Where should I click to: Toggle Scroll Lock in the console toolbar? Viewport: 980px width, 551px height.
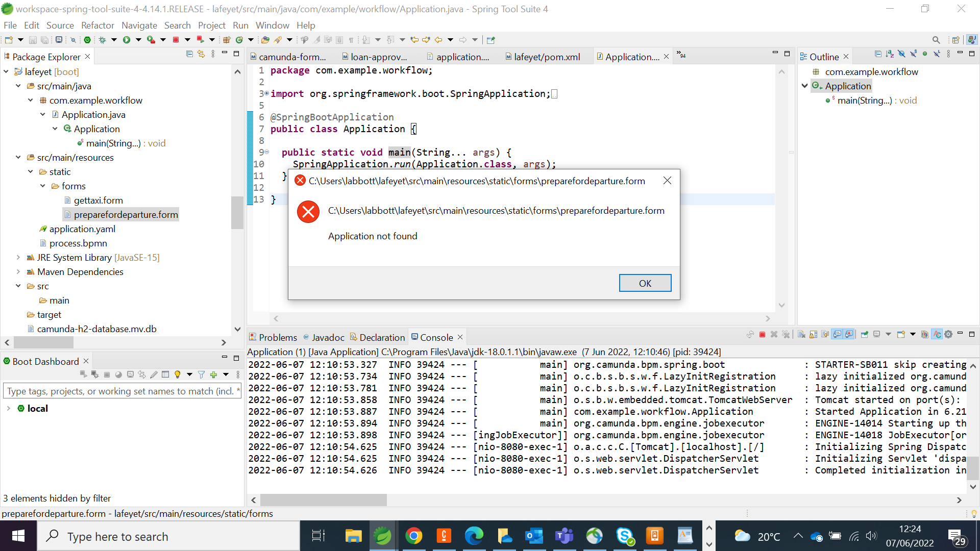[813, 334]
